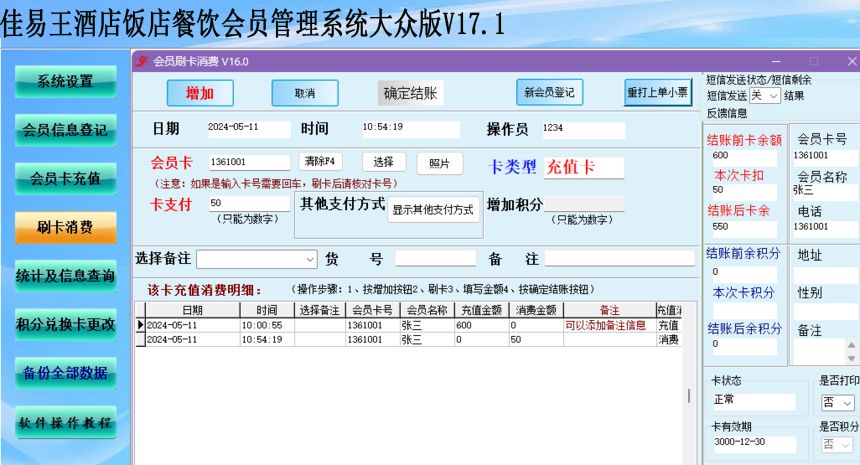Click the app logo icon in title bar
The image size is (860, 465).
(142, 61)
